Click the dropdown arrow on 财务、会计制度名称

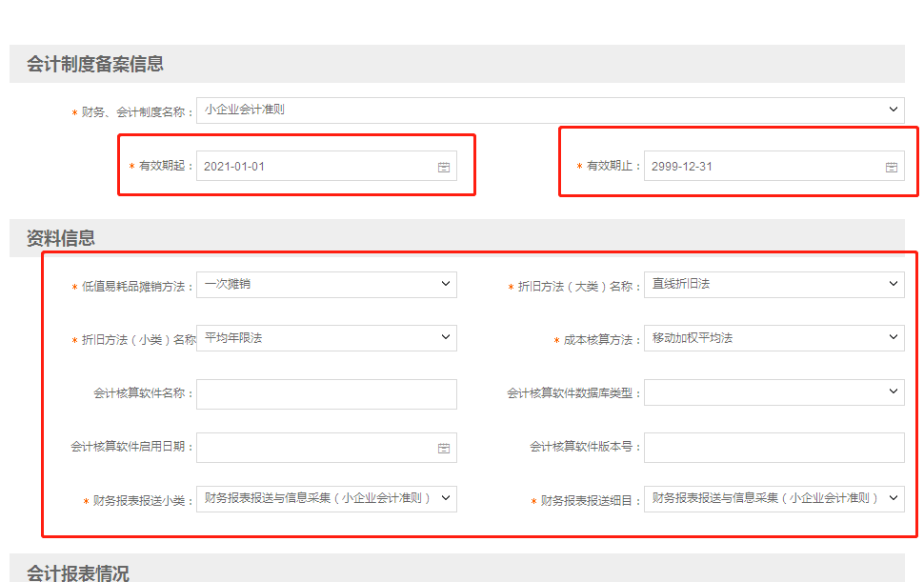pos(894,109)
